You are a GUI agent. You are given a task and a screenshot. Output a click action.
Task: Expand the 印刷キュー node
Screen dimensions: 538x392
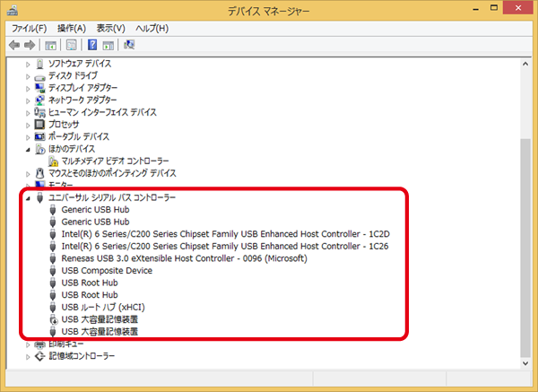pos(28,344)
